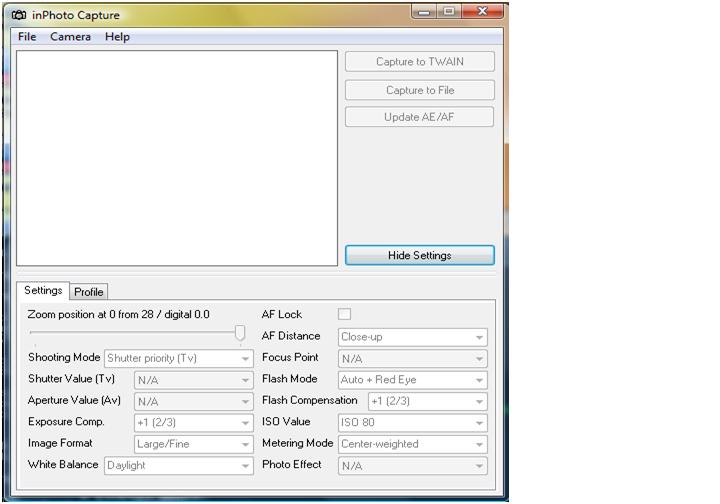This screenshot has width=720, height=504.
Task: Open the File menu
Action: point(27,37)
